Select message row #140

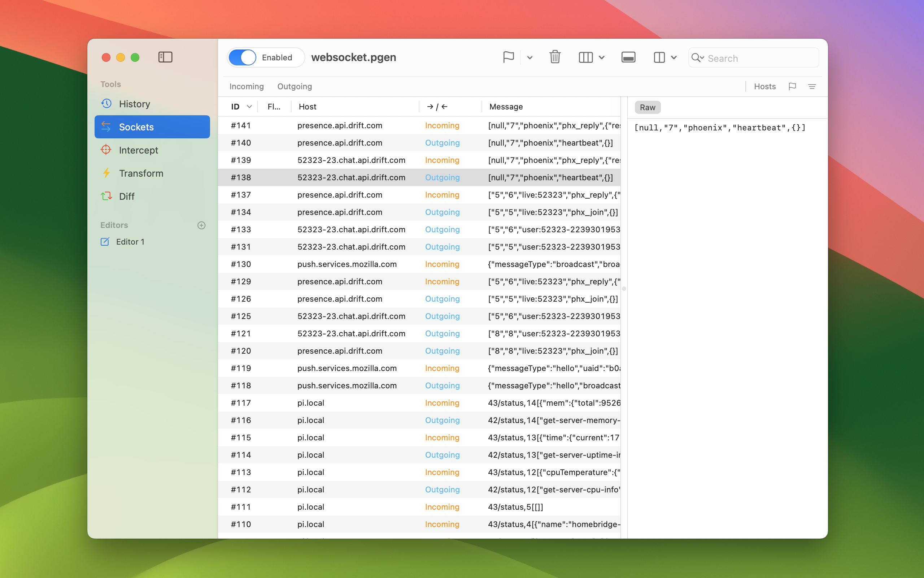[x=419, y=143]
